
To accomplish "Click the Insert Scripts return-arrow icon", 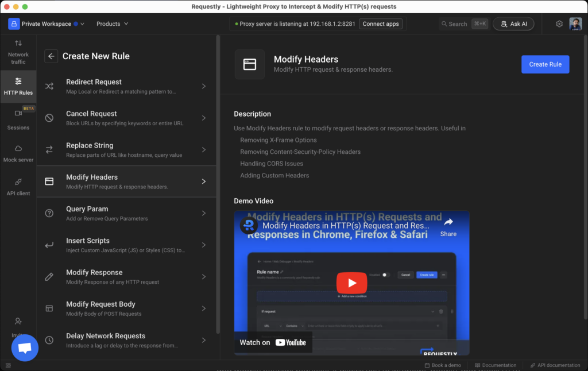I will coord(49,245).
